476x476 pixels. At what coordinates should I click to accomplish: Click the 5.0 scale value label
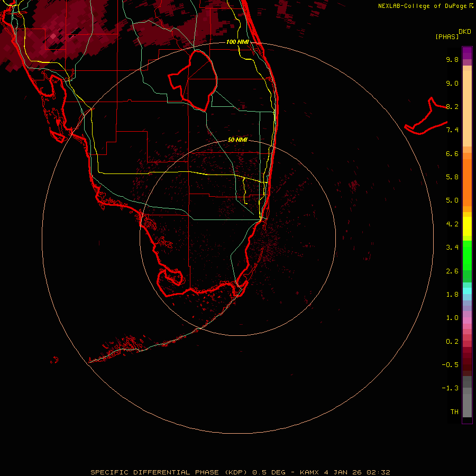coord(452,200)
